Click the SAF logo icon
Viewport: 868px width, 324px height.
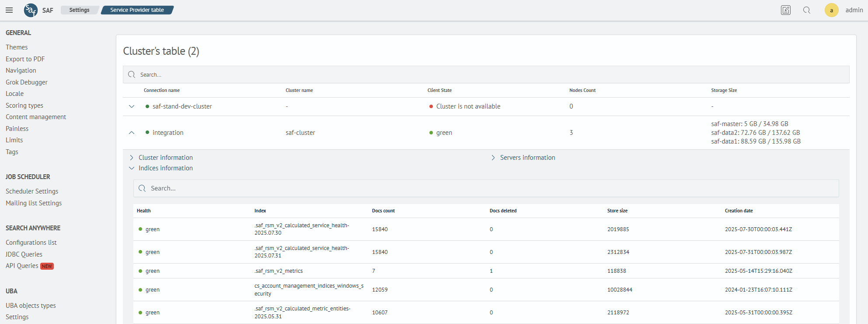31,10
